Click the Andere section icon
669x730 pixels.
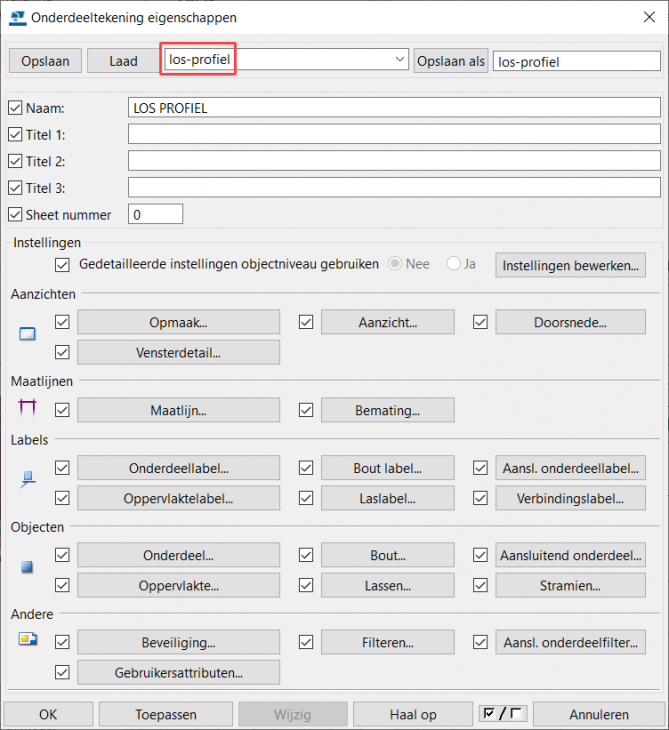point(27,638)
